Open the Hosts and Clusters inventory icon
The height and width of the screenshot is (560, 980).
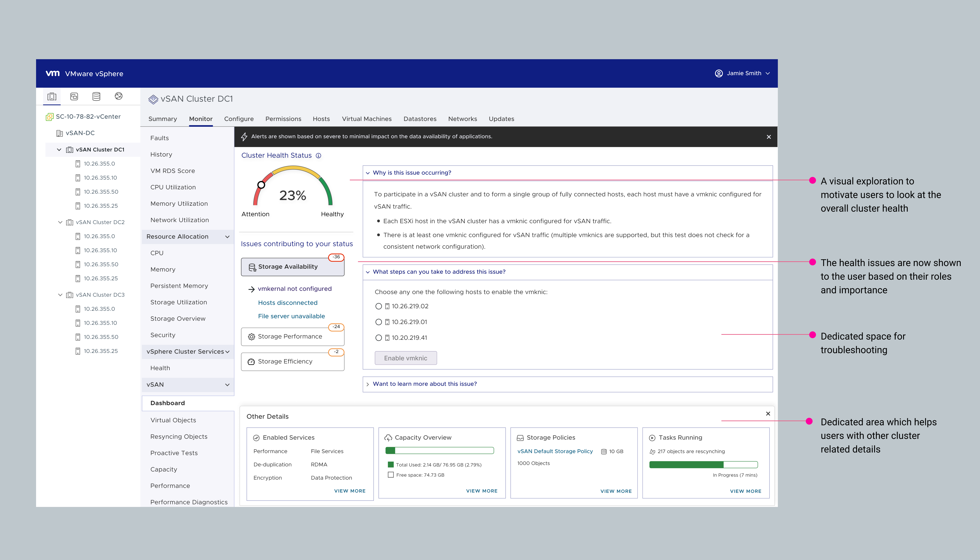click(52, 96)
